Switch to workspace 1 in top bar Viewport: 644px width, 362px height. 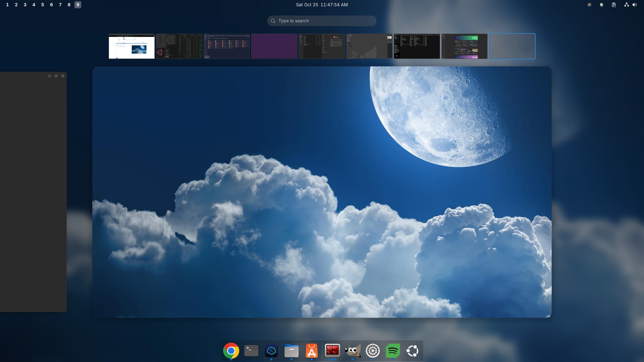[7, 5]
